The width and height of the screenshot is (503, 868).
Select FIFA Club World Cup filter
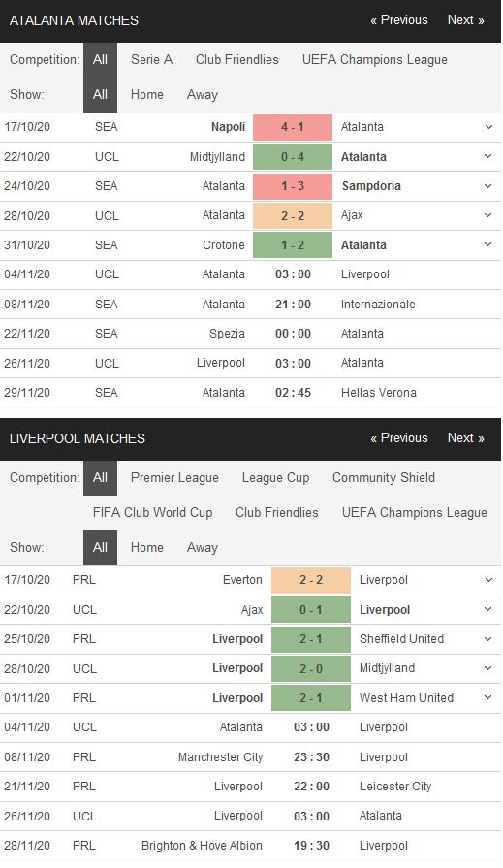pyautogui.click(x=153, y=513)
